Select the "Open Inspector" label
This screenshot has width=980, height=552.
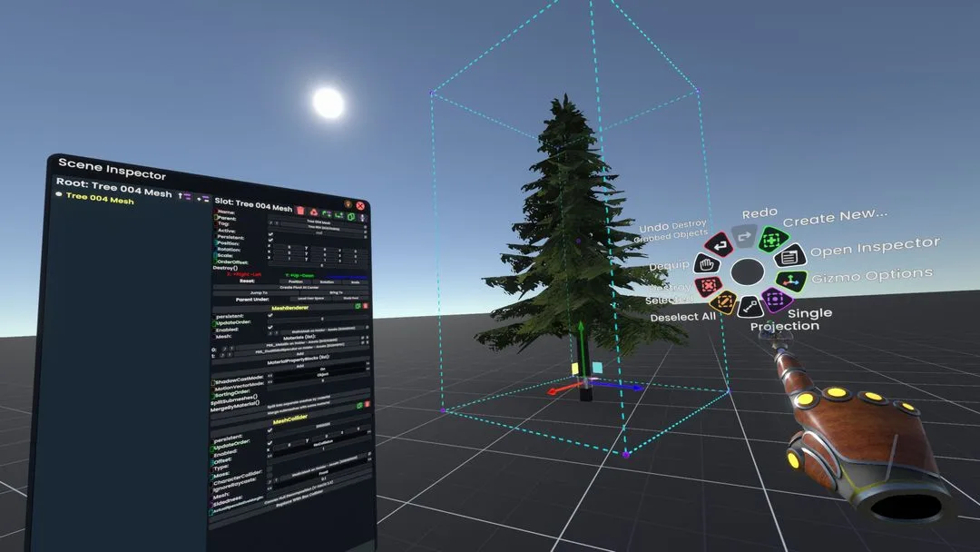(x=875, y=247)
